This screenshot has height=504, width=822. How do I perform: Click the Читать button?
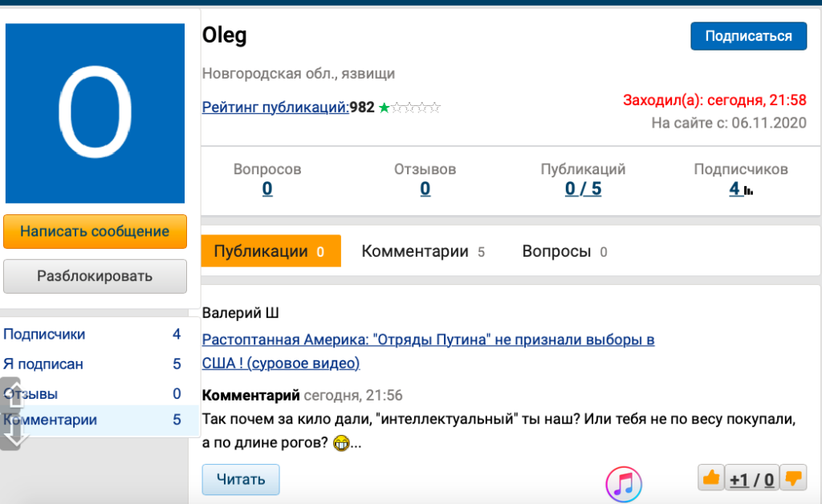click(240, 480)
